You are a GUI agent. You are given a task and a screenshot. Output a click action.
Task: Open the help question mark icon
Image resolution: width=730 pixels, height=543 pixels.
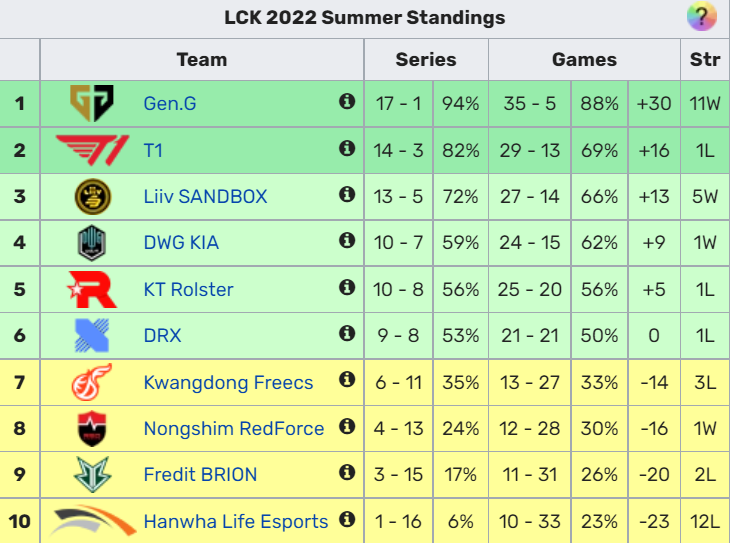tap(702, 17)
